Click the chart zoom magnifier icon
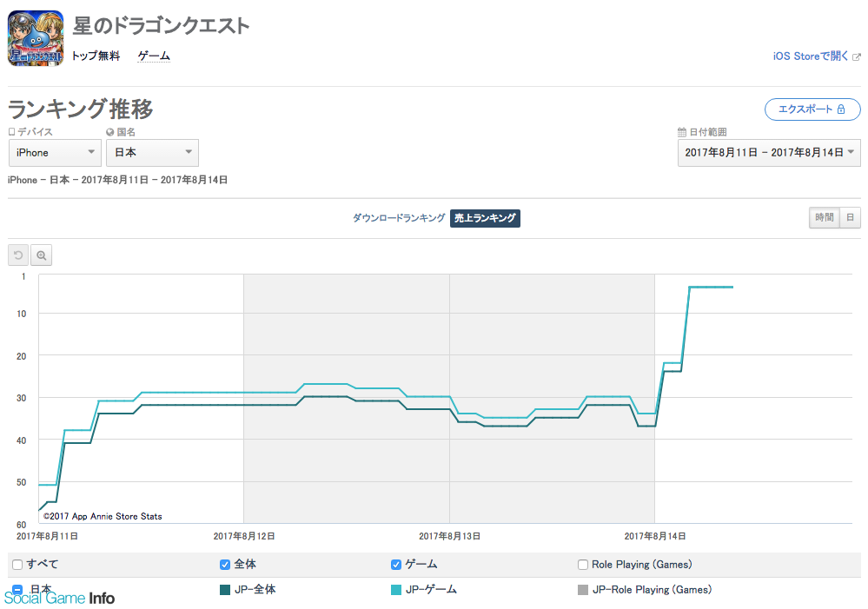The image size is (868, 609). point(42,255)
